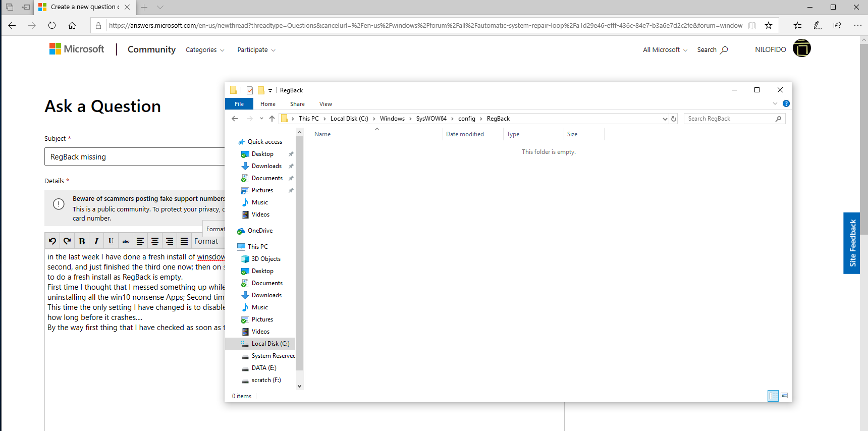Expand Categories dropdown in Community header
The image size is (868, 431).
205,50
